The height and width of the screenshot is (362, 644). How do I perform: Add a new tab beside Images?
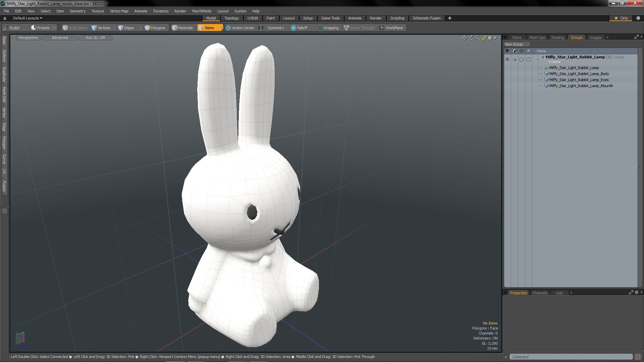(607, 38)
